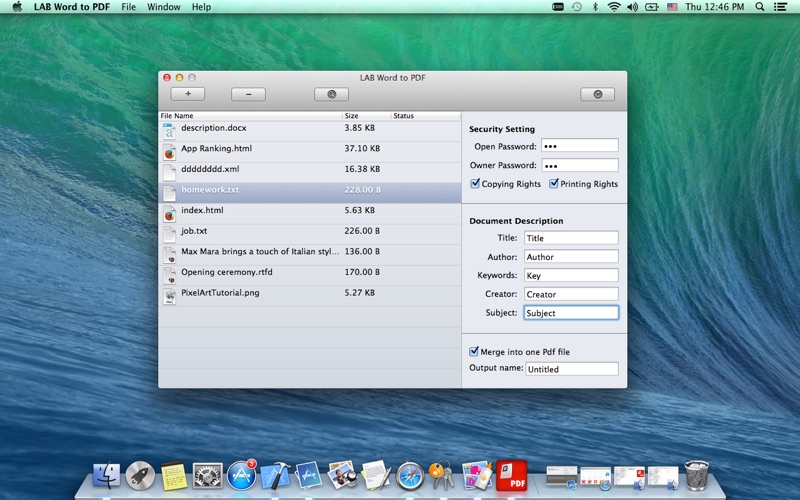Click the 5.27 KB size cell

tap(359, 293)
